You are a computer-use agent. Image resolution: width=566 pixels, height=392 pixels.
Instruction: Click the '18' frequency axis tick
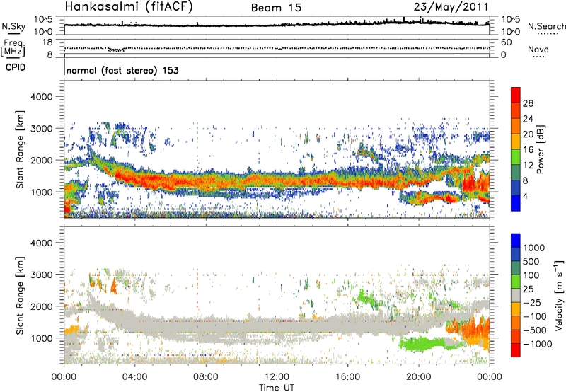[47, 42]
